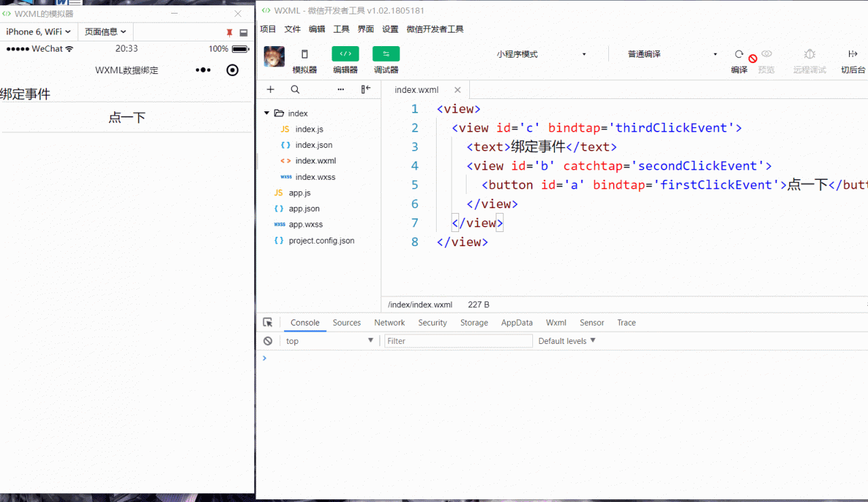The image size is (868, 502).
Task: Switch to the Trace tab
Action: (x=627, y=323)
